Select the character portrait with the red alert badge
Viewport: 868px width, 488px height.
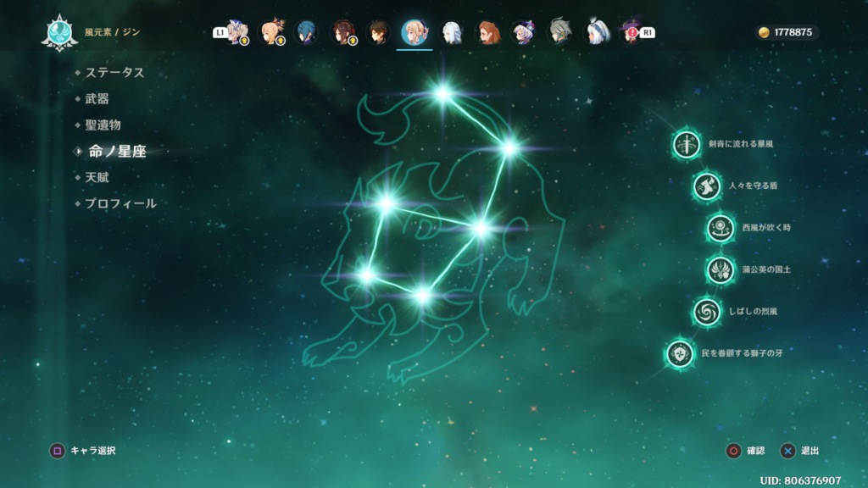point(631,32)
